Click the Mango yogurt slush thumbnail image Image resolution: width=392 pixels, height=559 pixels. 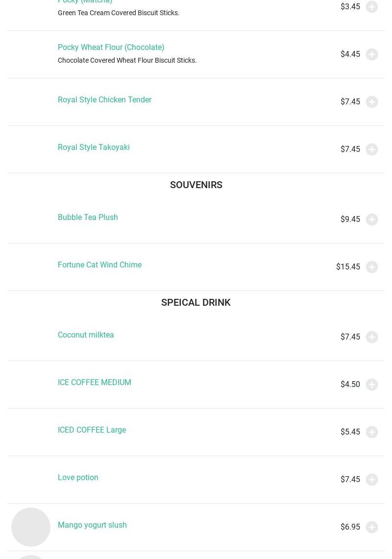click(x=31, y=527)
